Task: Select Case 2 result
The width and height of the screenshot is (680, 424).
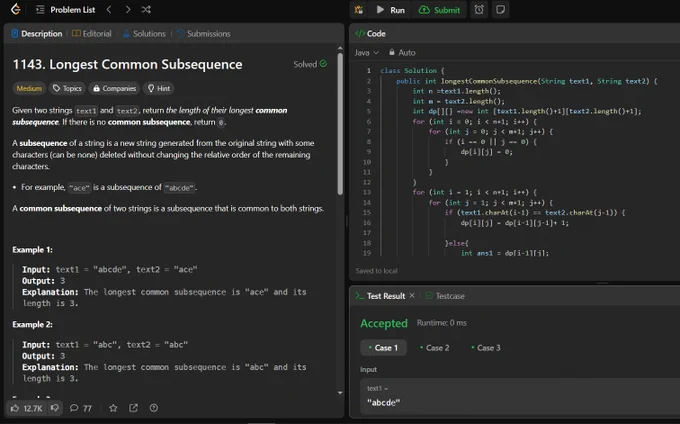Action: pyautogui.click(x=435, y=348)
